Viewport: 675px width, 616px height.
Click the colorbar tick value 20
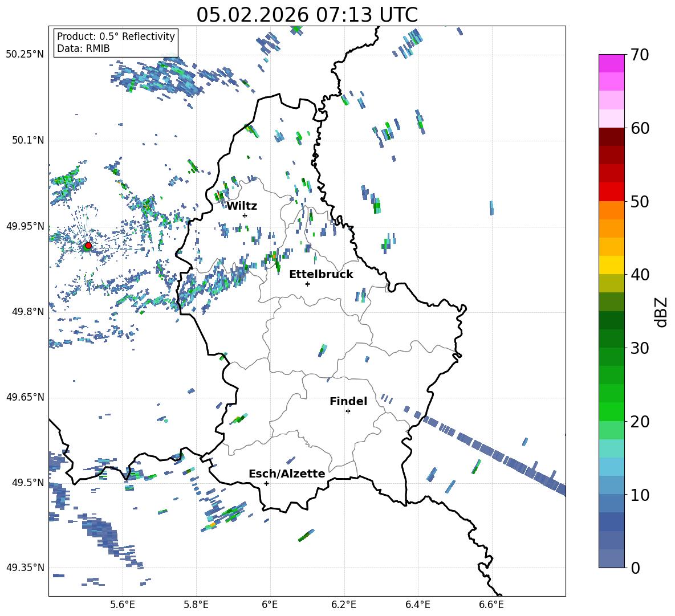click(x=640, y=422)
